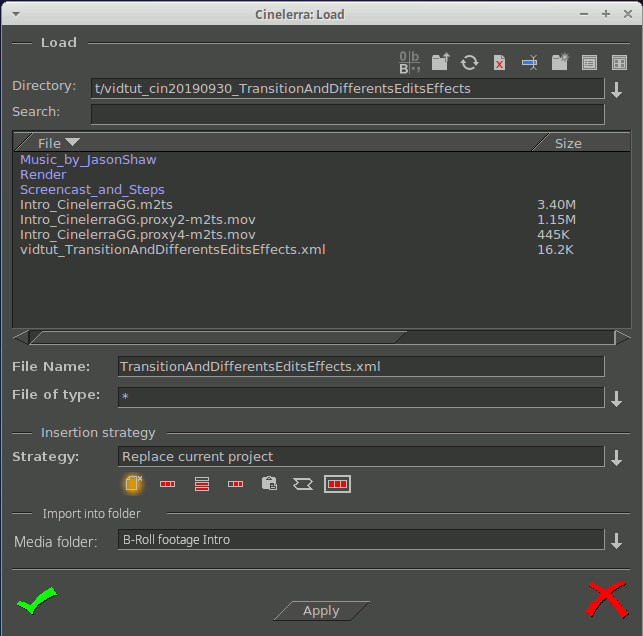
Task: Open the Media folder dropdown
Action: click(617, 540)
